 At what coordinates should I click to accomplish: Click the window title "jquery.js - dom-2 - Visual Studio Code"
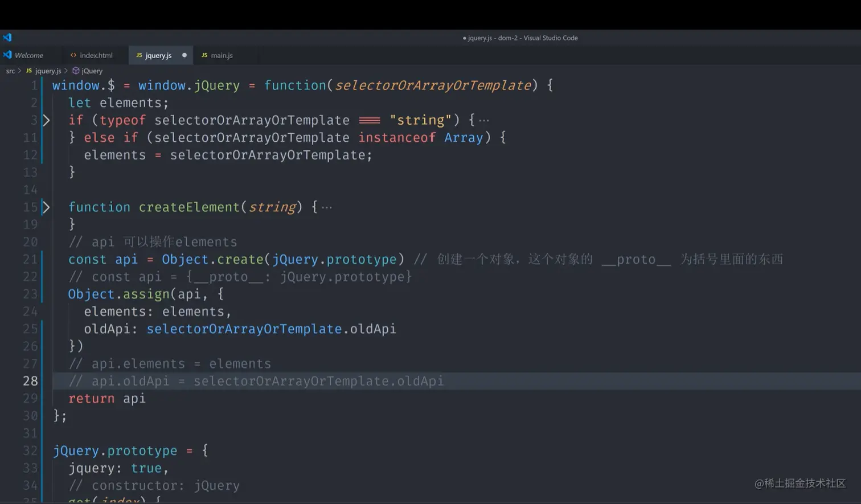coord(520,38)
